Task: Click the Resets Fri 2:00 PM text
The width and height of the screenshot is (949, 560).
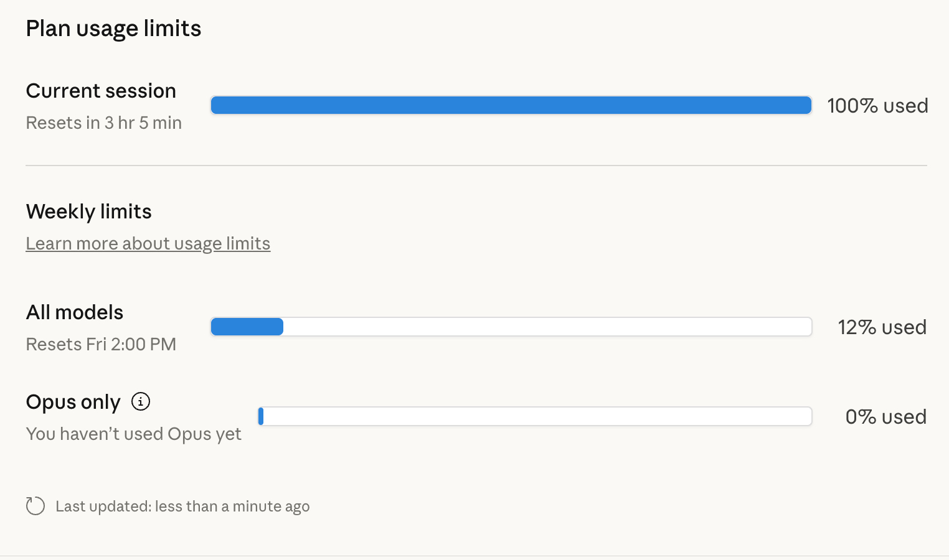Action: [101, 345]
